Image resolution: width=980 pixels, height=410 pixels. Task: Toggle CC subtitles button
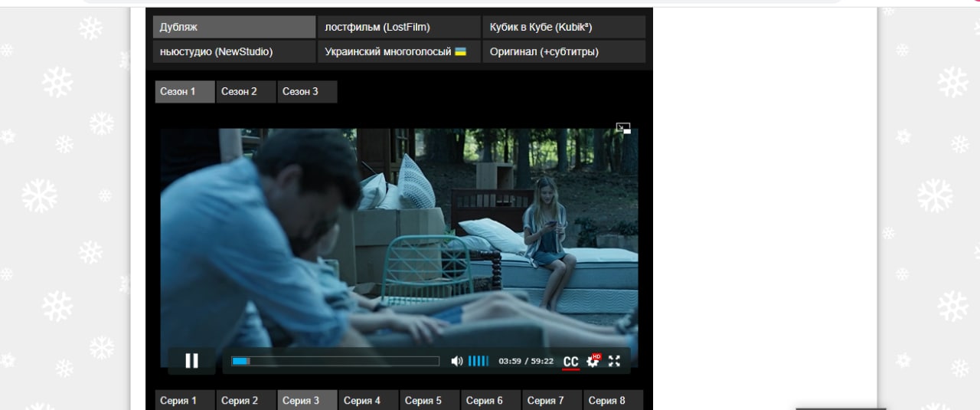point(570,362)
